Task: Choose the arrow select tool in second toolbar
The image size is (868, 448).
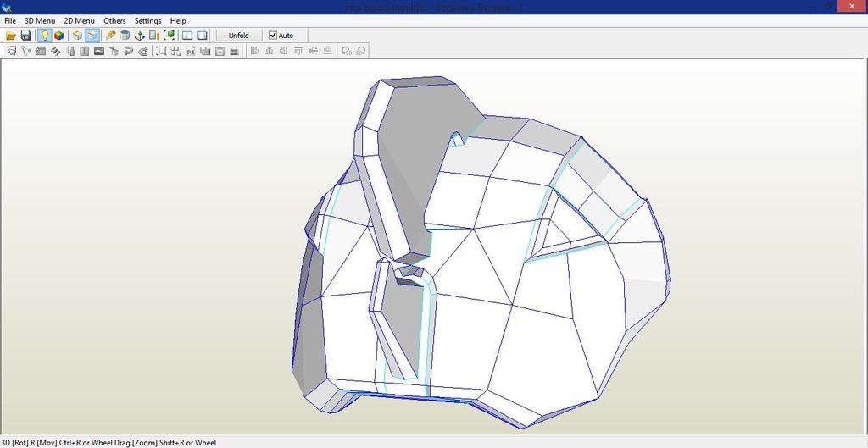Action: click(x=12, y=51)
